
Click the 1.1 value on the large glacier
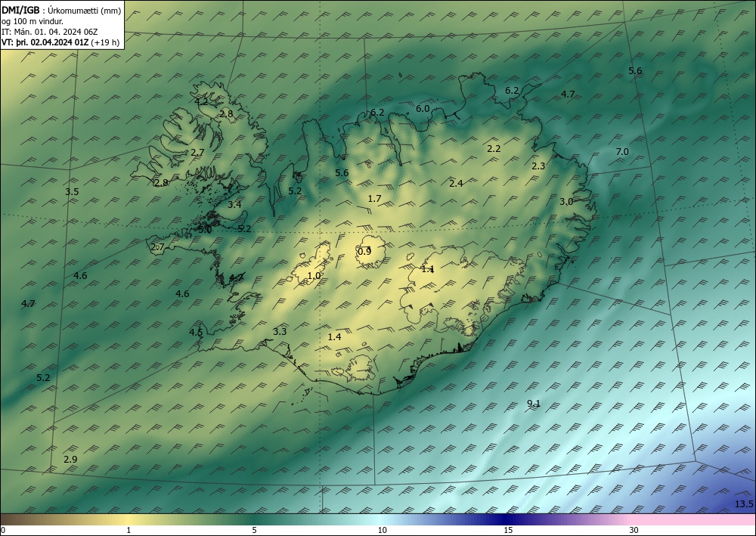[428, 269]
